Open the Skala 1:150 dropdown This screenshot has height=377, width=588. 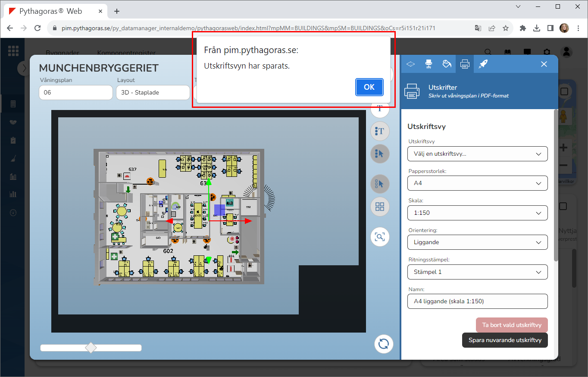[477, 213]
